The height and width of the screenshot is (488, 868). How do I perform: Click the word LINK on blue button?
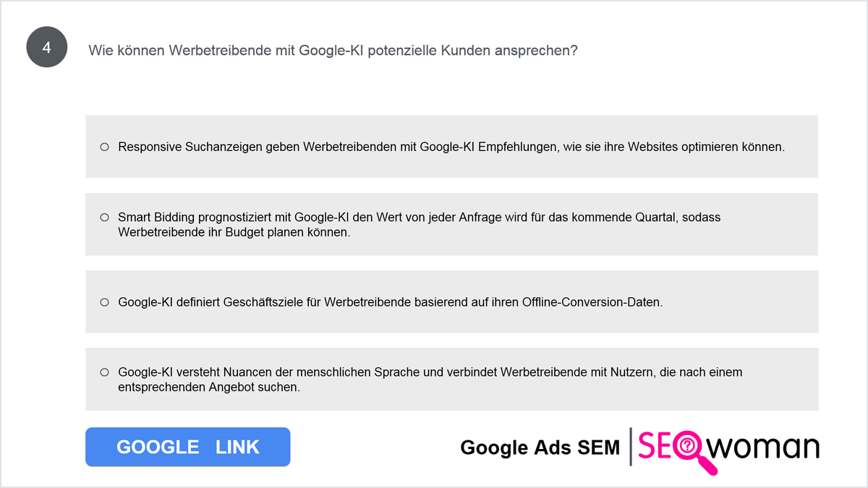click(x=237, y=448)
